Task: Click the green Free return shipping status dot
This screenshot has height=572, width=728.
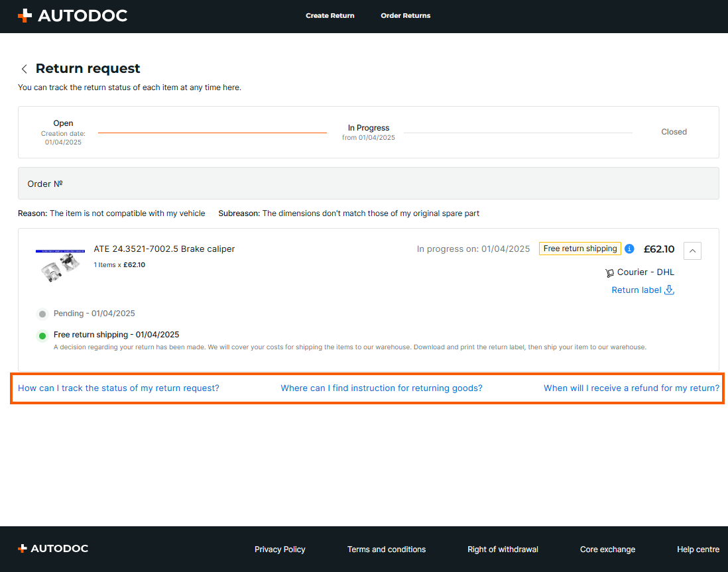Action: (42, 335)
